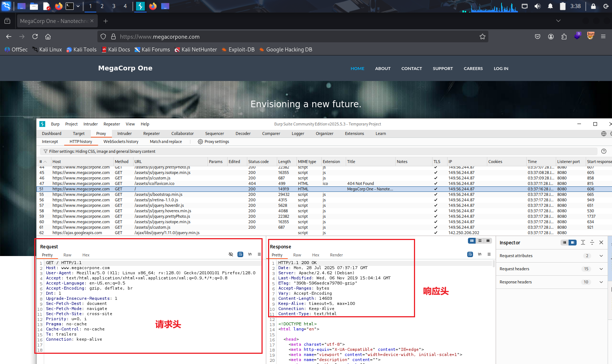The height and width of the screenshot is (364, 612).
Task: Select history row 47 favicon.ico request
Action: tap(324, 183)
